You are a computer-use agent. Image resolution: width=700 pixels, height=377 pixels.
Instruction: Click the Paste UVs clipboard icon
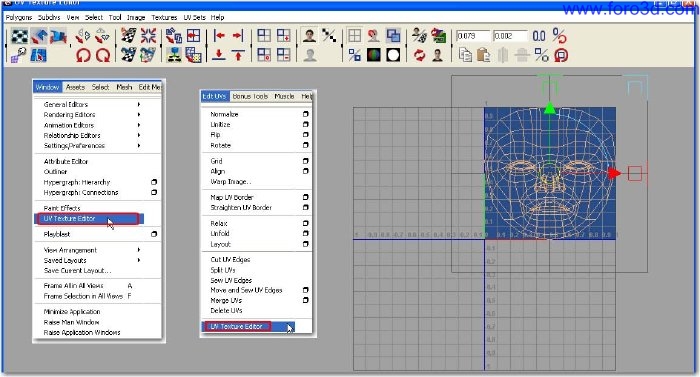[x=484, y=55]
